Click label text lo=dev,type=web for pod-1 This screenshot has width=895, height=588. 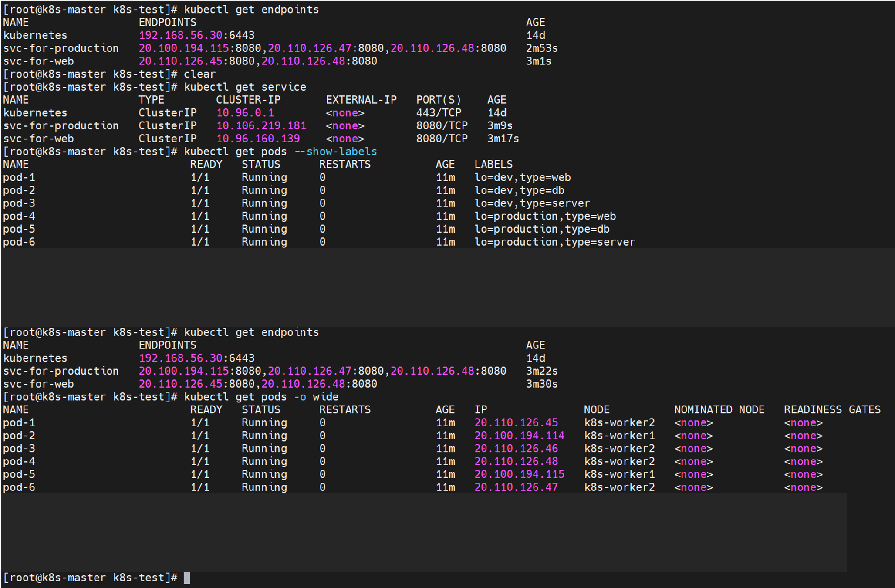[522, 178]
